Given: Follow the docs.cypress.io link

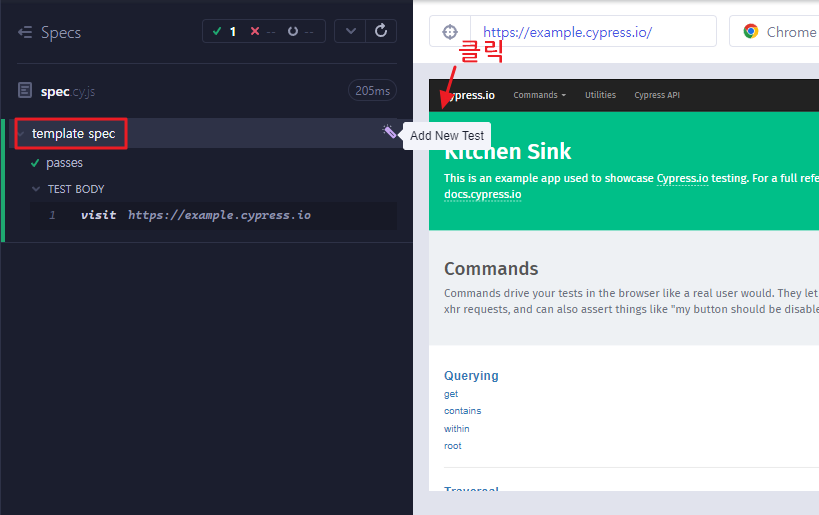Looking at the screenshot, I should 483,194.
